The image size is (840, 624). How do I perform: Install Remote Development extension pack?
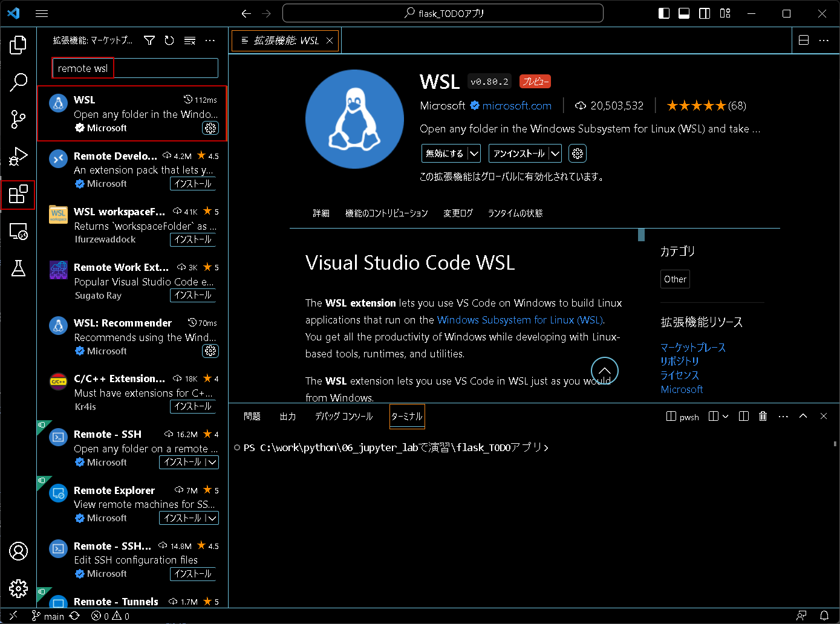coord(193,184)
